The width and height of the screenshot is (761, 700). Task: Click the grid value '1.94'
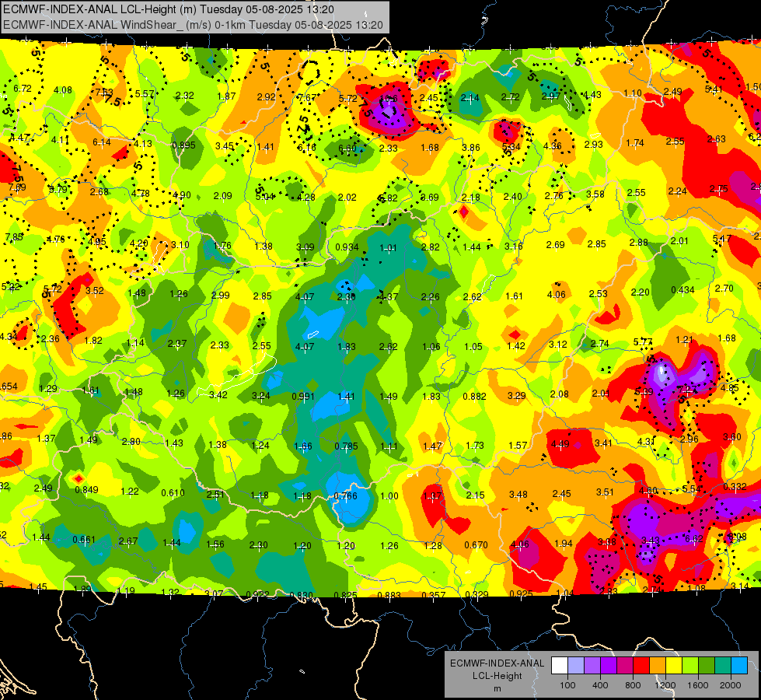[564, 543]
